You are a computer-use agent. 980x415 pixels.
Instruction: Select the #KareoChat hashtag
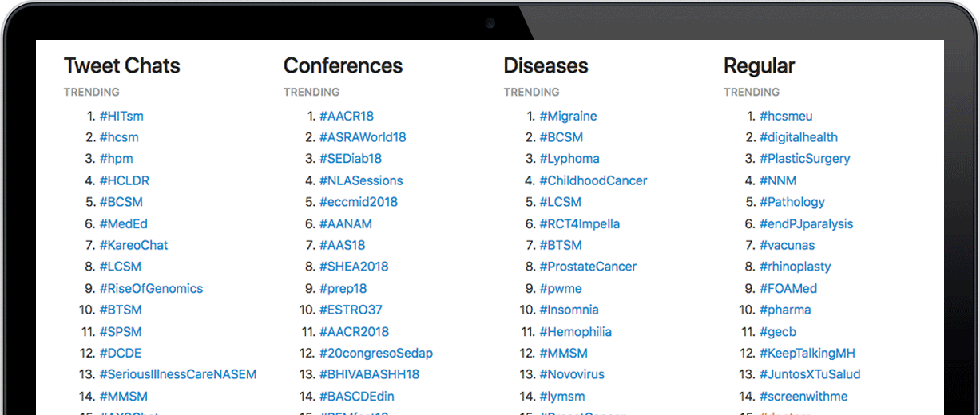pyautogui.click(x=134, y=245)
